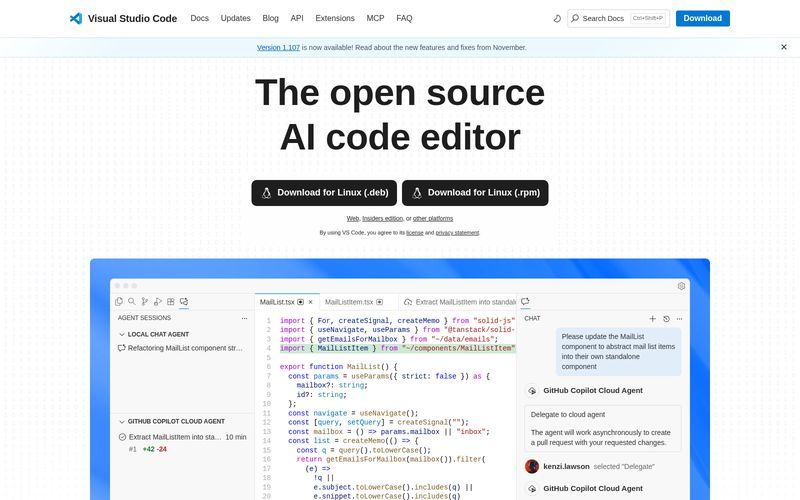Screen dimensions: 800x500
Task: Dismiss the version announcement banner
Action: [784, 47]
